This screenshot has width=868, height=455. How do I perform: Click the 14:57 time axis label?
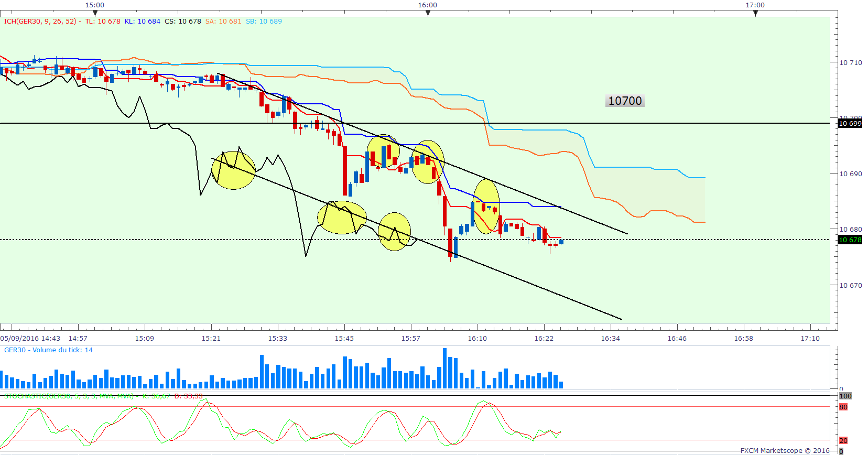78,338
